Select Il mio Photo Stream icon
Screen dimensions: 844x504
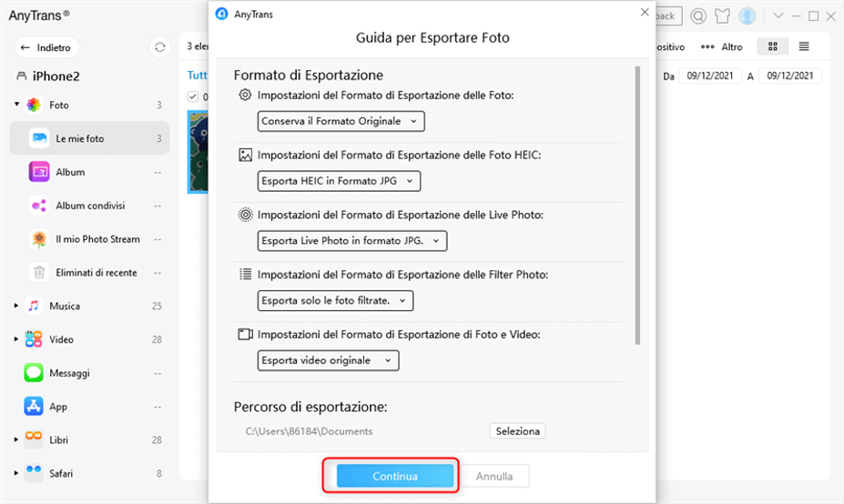39,239
